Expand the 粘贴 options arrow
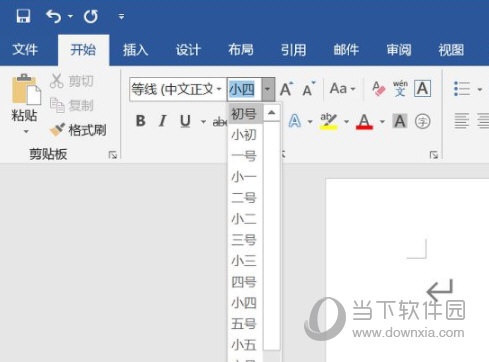The image size is (489, 362). pos(26,132)
